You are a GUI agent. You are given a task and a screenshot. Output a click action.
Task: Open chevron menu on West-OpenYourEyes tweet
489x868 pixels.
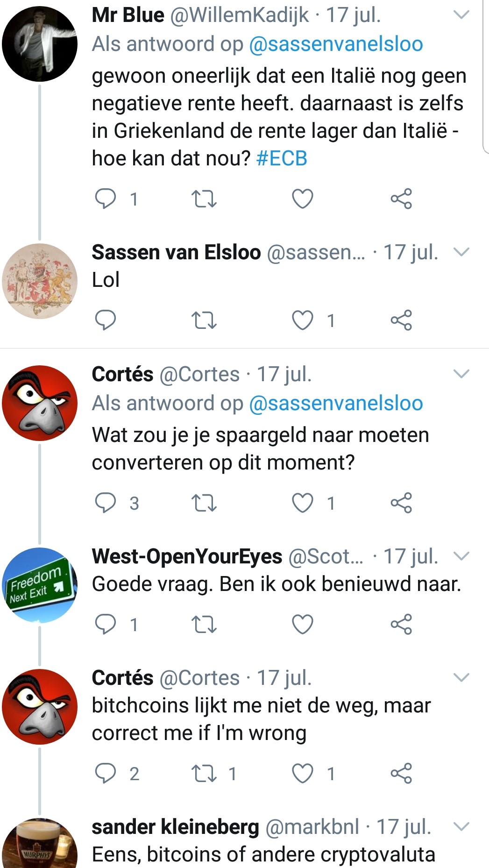tap(461, 556)
